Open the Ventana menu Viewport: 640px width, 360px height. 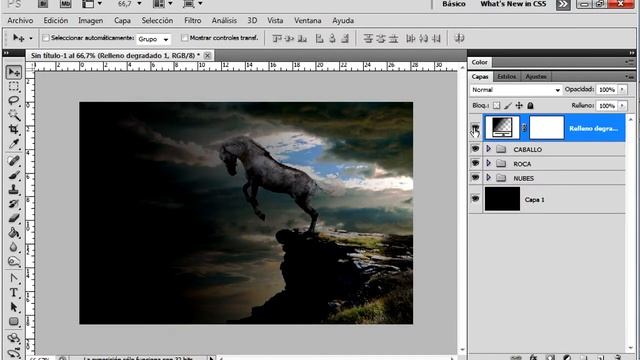pyautogui.click(x=308, y=20)
